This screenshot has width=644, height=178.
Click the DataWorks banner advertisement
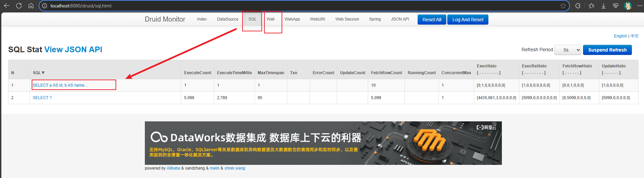click(323, 143)
